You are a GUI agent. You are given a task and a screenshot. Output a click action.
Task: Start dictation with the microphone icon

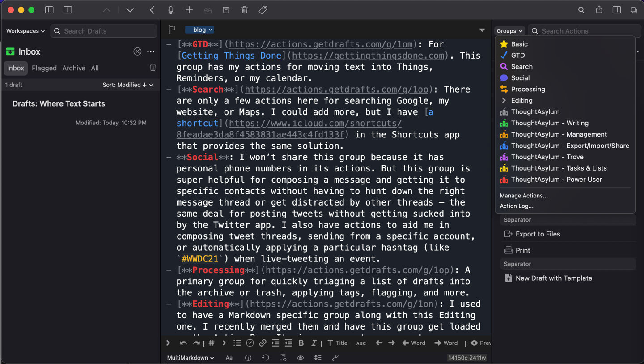[171, 10]
